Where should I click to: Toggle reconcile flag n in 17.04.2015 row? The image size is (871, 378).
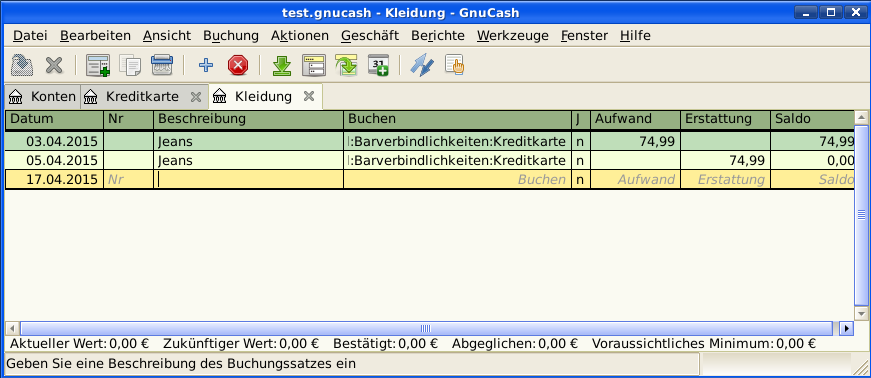580,180
